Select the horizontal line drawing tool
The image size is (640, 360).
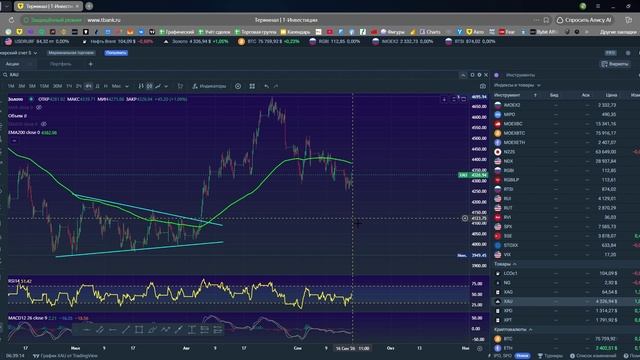point(86,329)
